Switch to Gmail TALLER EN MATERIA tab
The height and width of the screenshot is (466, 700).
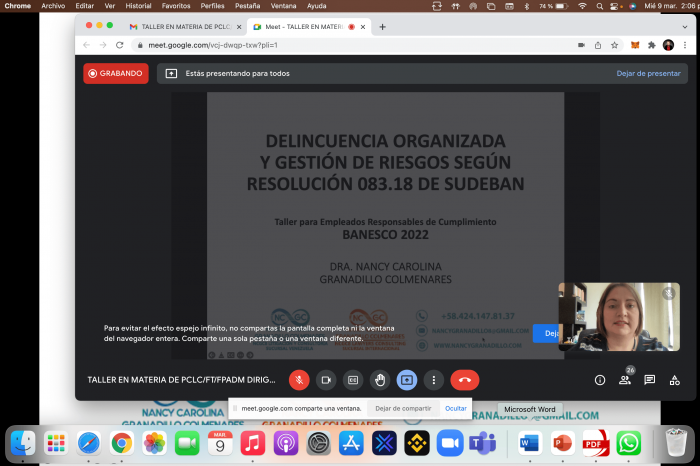184,27
